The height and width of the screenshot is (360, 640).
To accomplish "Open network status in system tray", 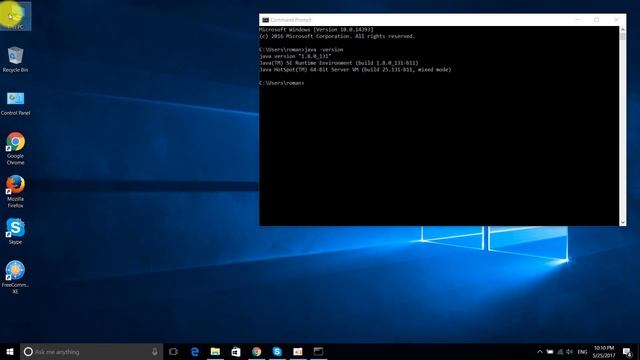I will [560, 351].
